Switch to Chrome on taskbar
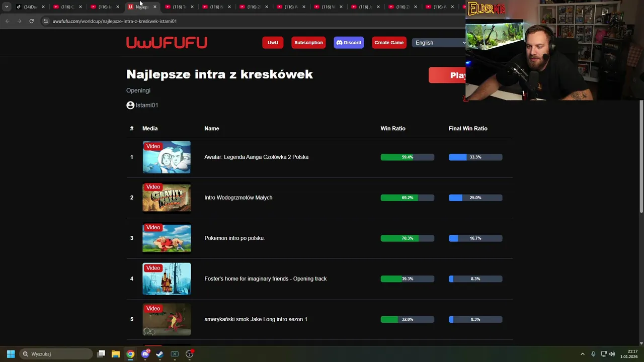This screenshot has height=362, width=644. click(x=130, y=354)
